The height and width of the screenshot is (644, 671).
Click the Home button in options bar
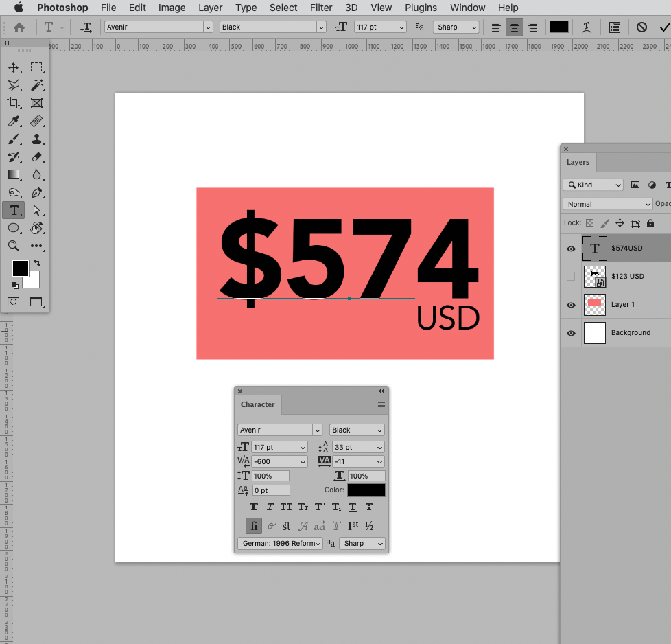[x=19, y=27]
